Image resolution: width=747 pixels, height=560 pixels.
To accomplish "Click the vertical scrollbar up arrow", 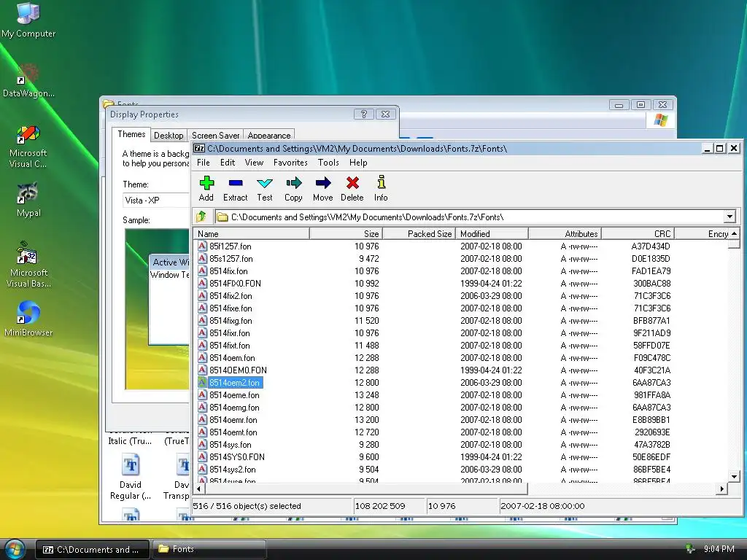I will 734,234.
